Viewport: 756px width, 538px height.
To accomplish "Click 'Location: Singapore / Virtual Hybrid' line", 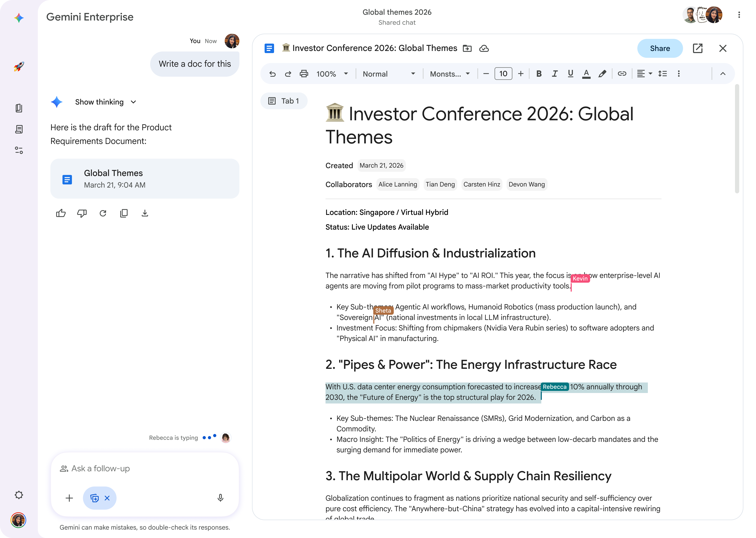I will coord(387,212).
